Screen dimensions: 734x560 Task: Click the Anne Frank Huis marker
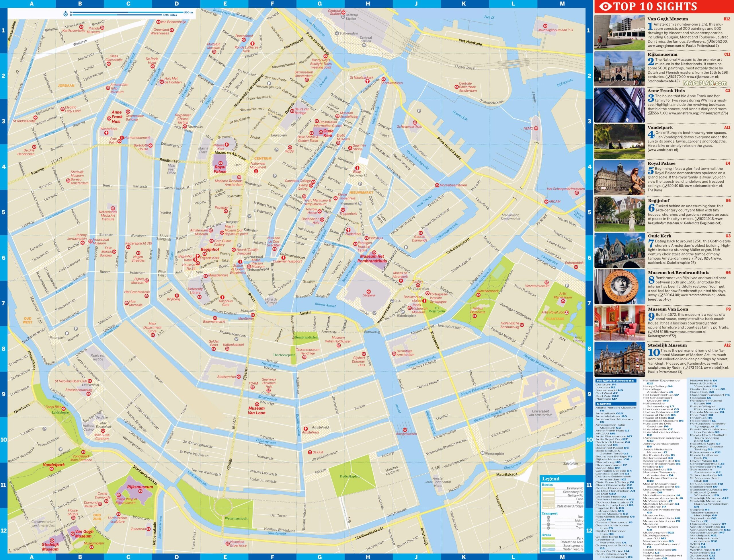pyautogui.click(x=109, y=119)
